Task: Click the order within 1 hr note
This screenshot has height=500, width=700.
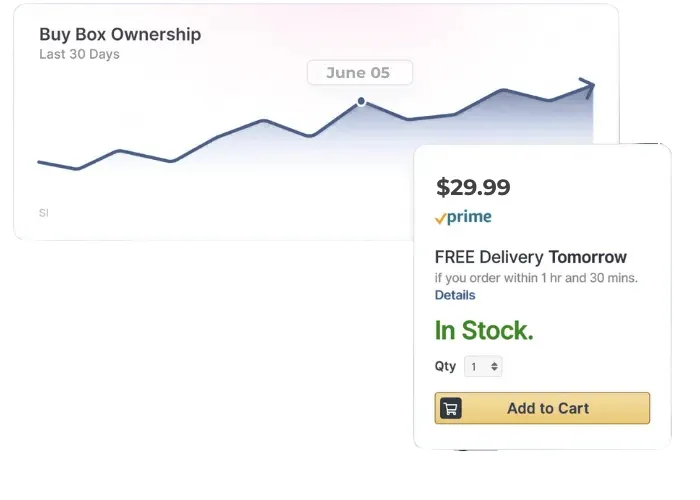Action: pos(536,278)
